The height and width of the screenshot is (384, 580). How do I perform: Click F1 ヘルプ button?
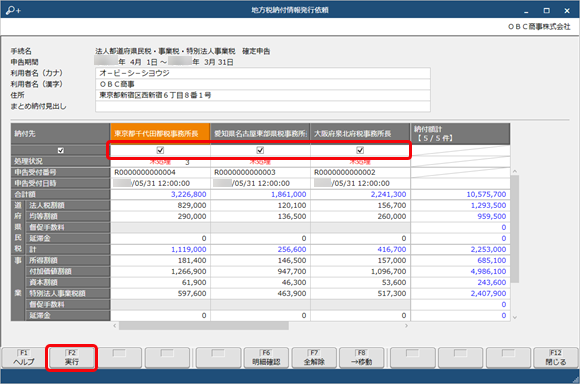coord(24,358)
